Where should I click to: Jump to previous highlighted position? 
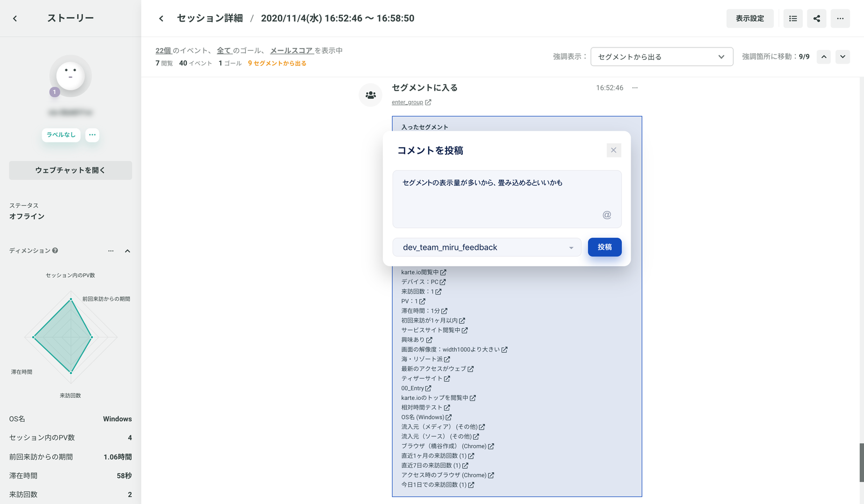(x=823, y=57)
